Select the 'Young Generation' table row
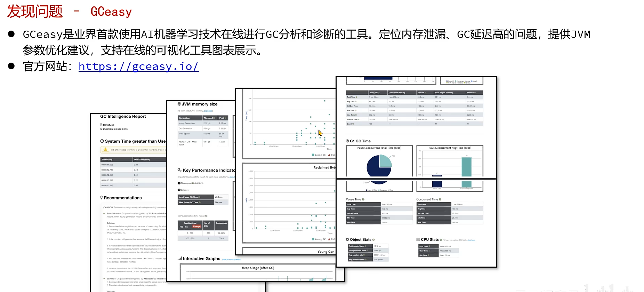The height and width of the screenshot is (292, 644). coord(203,123)
